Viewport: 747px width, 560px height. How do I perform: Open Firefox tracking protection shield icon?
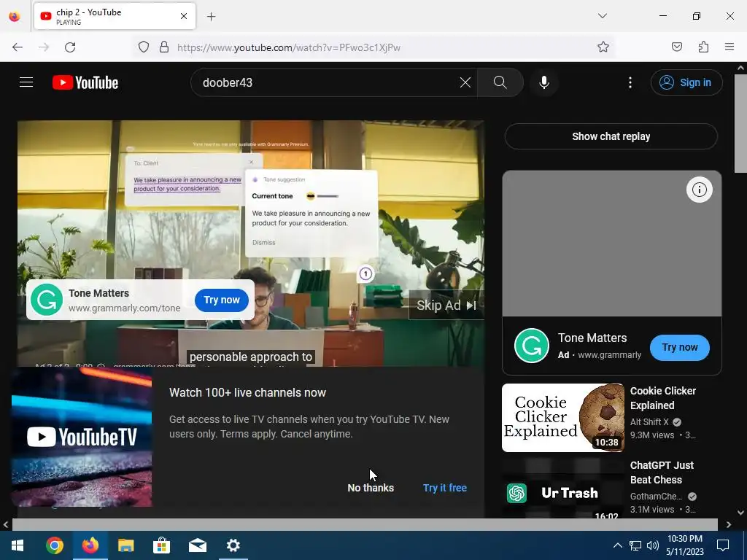144,47
